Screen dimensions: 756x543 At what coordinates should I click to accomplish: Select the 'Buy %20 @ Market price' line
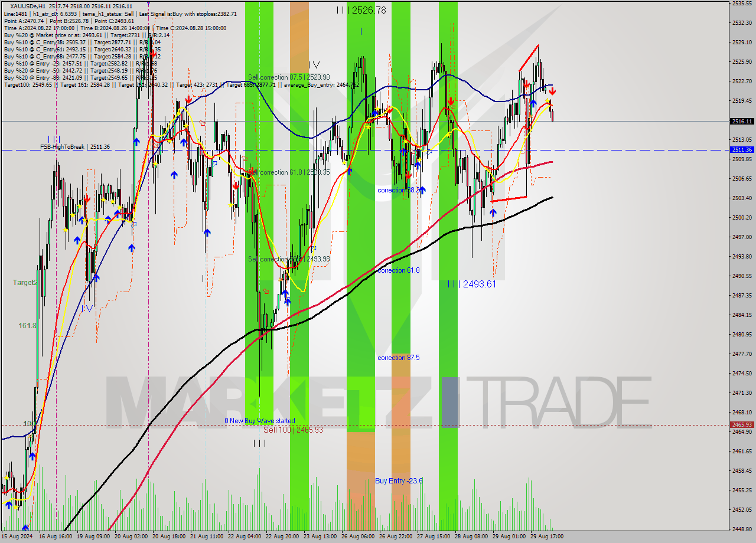coord(86,35)
